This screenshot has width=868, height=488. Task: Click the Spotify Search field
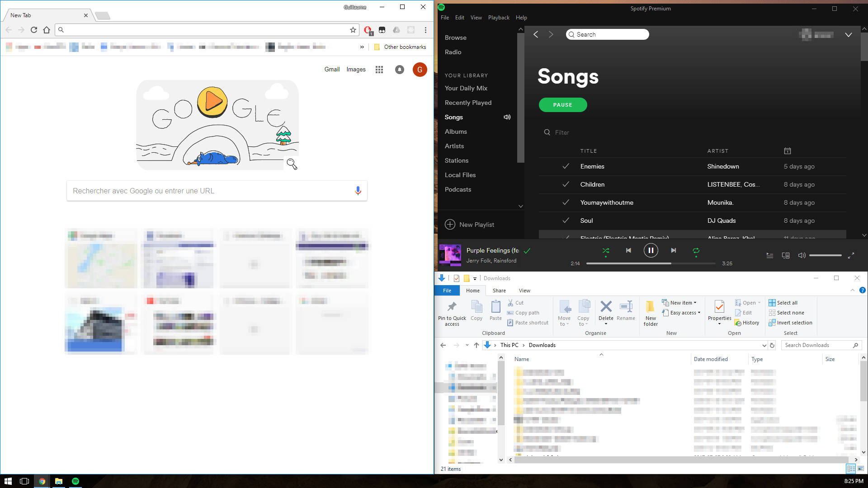click(607, 34)
